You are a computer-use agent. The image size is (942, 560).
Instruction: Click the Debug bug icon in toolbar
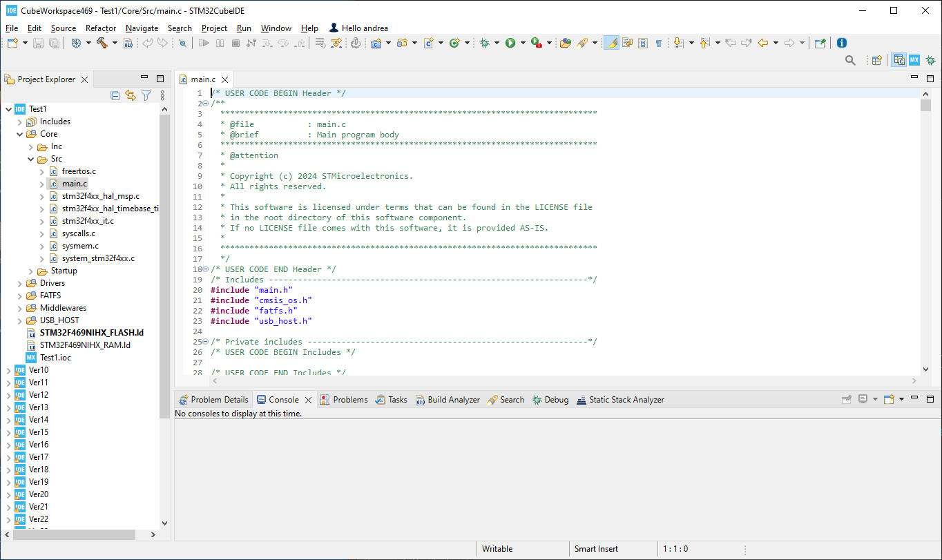pos(484,43)
